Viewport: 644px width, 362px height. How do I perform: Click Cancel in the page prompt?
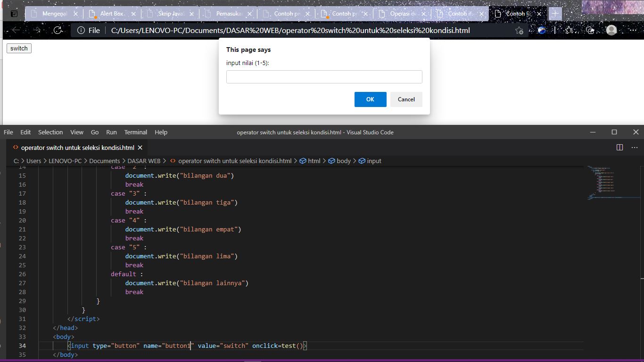pos(406,99)
